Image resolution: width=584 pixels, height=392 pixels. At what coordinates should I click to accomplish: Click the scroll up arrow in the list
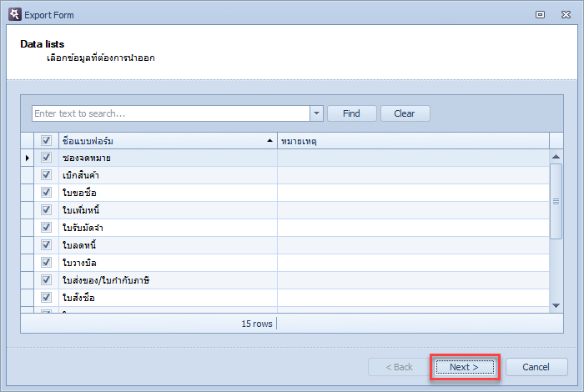[x=556, y=157]
